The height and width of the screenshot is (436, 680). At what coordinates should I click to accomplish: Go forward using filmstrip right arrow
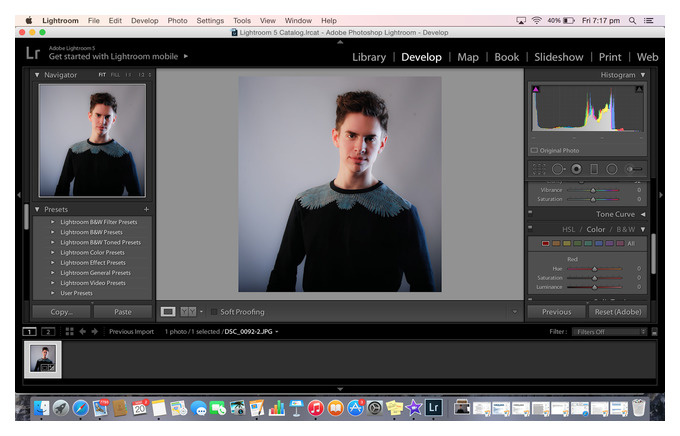[x=95, y=331]
